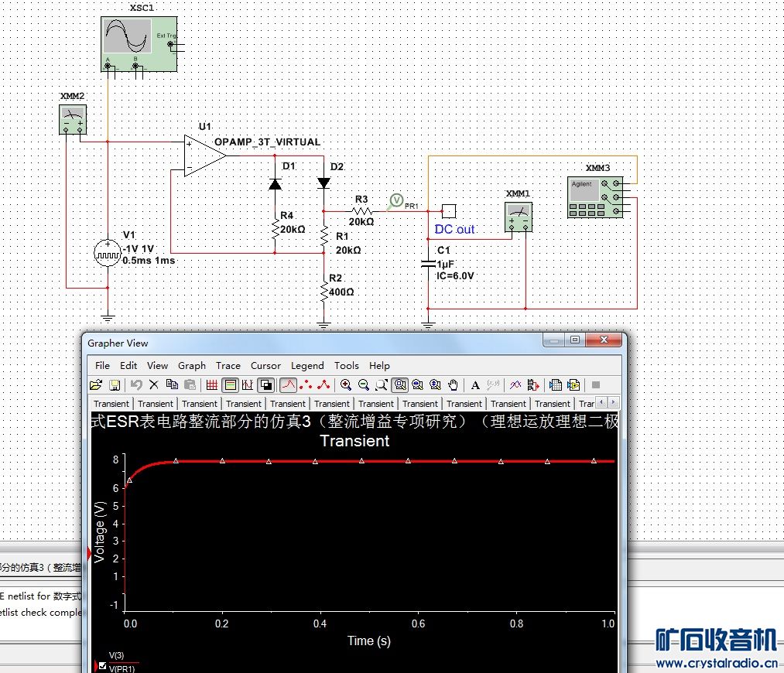The width and height of the screenshot is (784, 673).
Task: Select the Pan hand tool
Action: coord(454,384)
